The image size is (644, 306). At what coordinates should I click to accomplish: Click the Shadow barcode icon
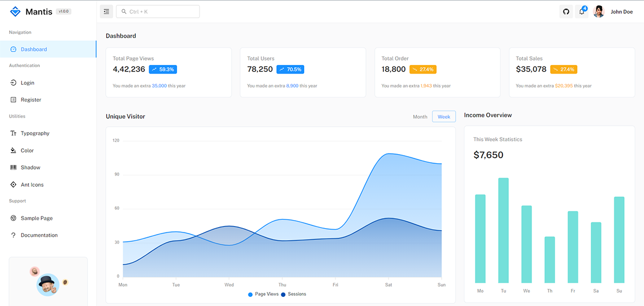click(x=13, y=167)
